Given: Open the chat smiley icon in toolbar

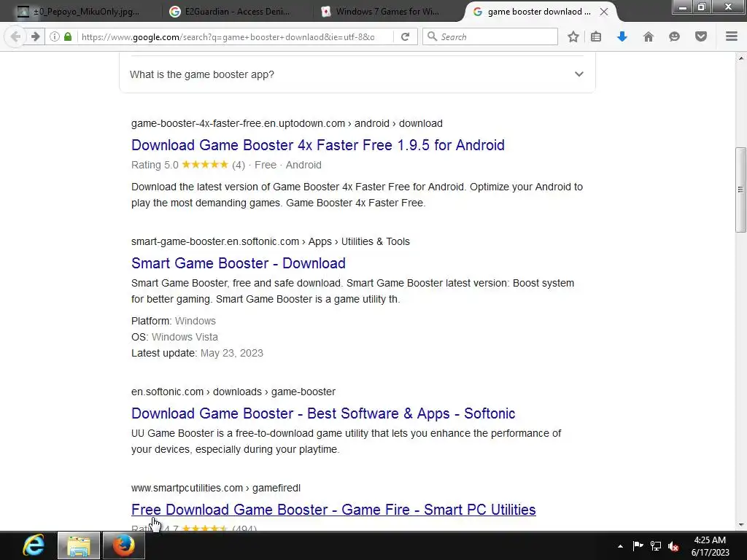Looking at the screenshot, I should [x=674, y=36].
